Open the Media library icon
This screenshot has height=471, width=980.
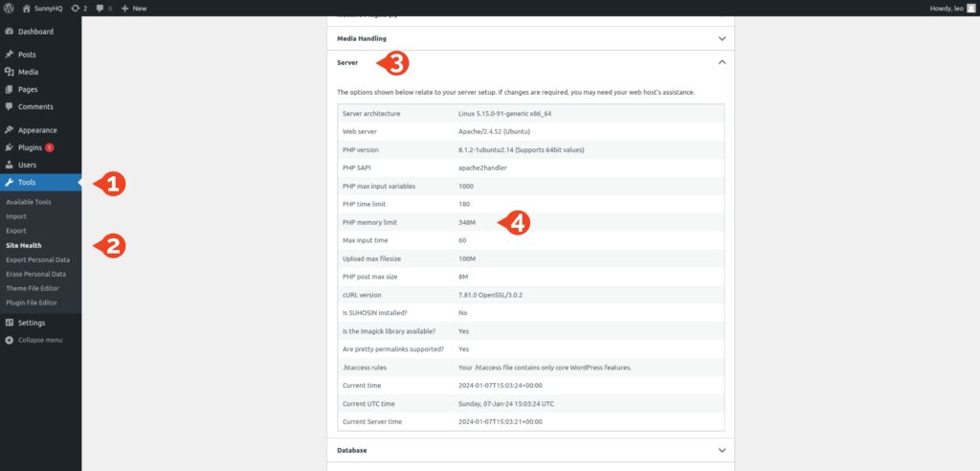[x=9, y=72]
